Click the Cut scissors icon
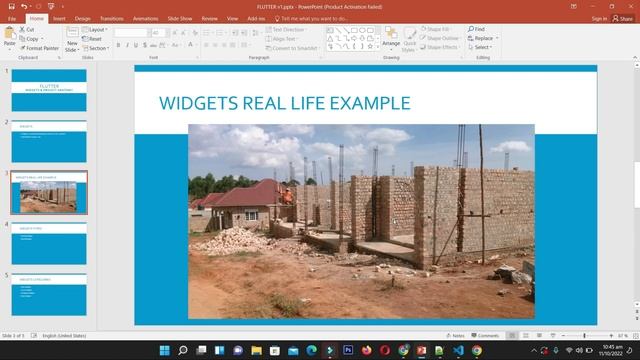The height and width of the screenshot is (360, 640). tap(22, 29)
